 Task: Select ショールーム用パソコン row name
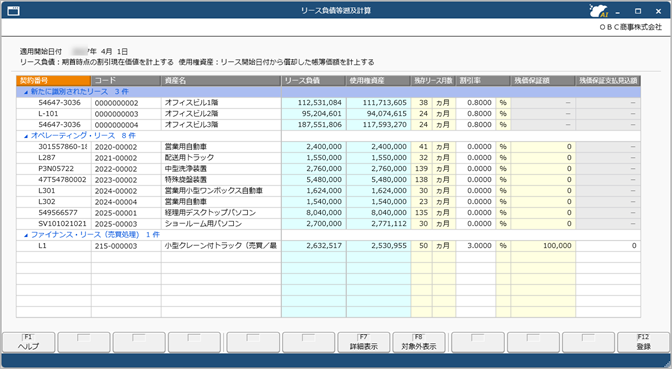click(221, 224)
